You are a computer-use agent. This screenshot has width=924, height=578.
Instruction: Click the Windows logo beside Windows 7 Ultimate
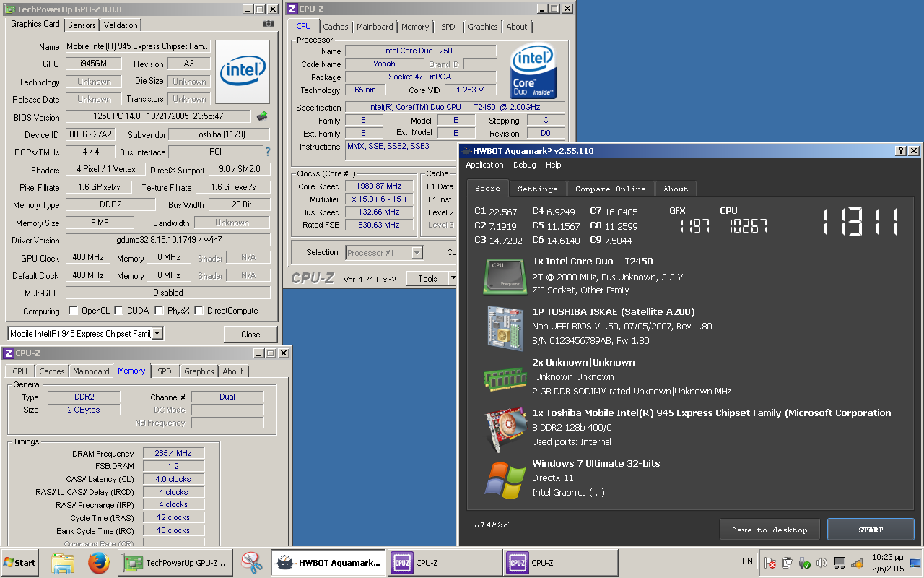(505, 480)
